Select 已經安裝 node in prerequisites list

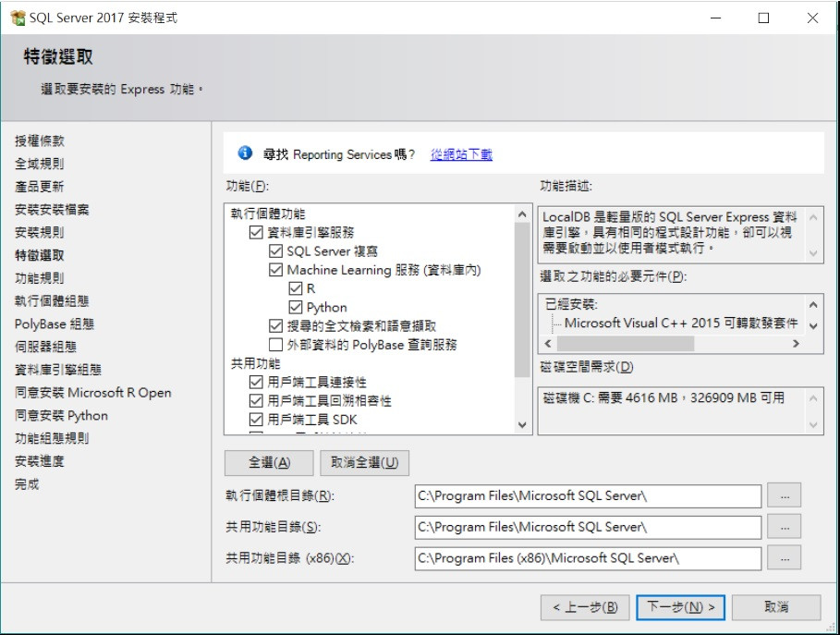tap(570, 304)
